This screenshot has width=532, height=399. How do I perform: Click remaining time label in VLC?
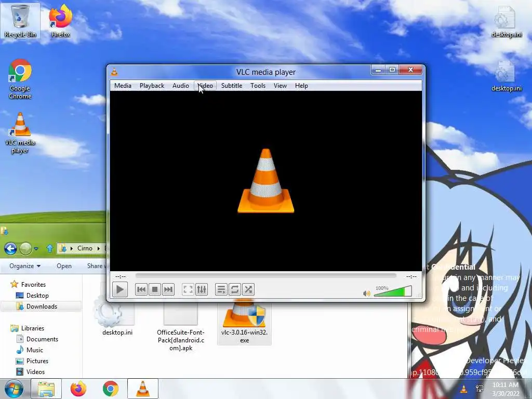(x=411, y=276)
